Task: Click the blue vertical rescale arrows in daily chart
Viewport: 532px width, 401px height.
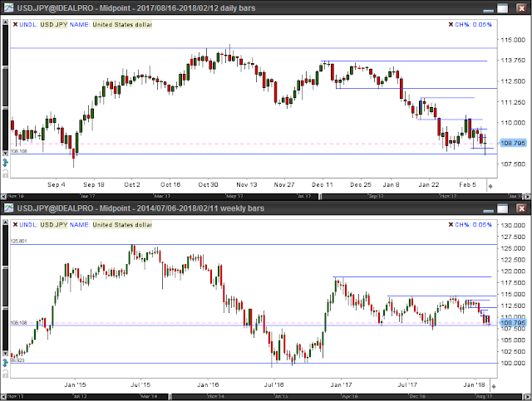Action: (5, 163)
